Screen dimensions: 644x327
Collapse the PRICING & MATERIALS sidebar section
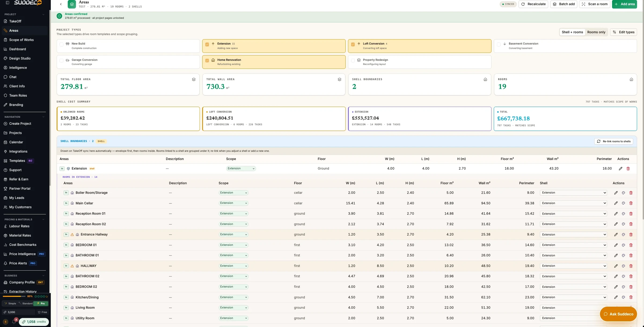coord(43,220)
